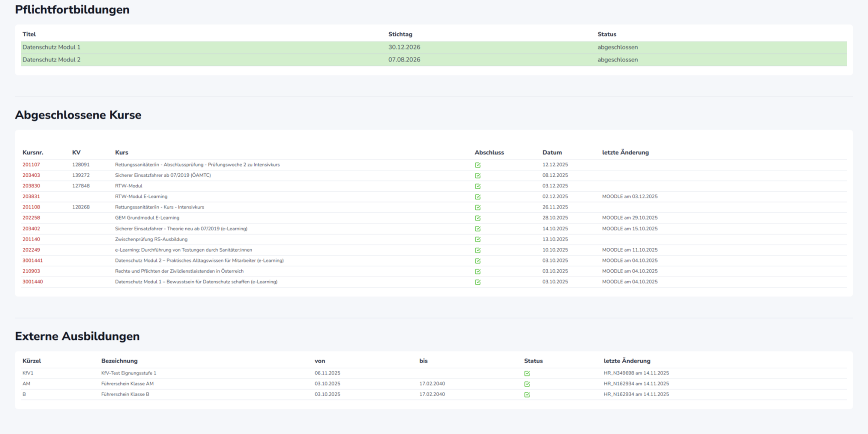
Task: Click the Kursnr. column header
Action: [x=33, y=152]
